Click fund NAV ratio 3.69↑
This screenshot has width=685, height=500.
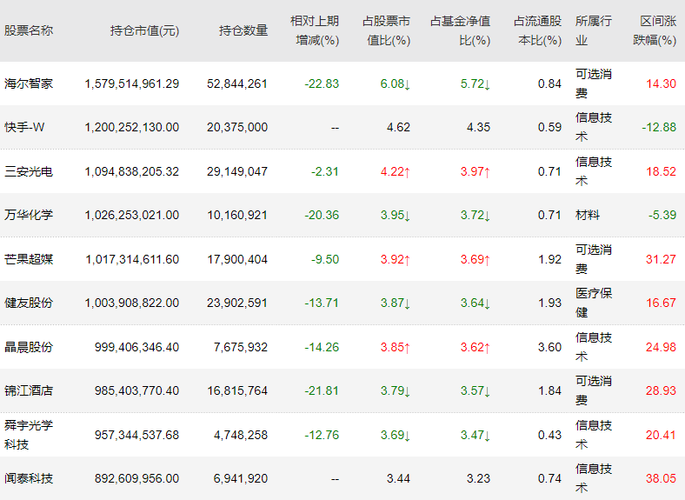point(475,259)
